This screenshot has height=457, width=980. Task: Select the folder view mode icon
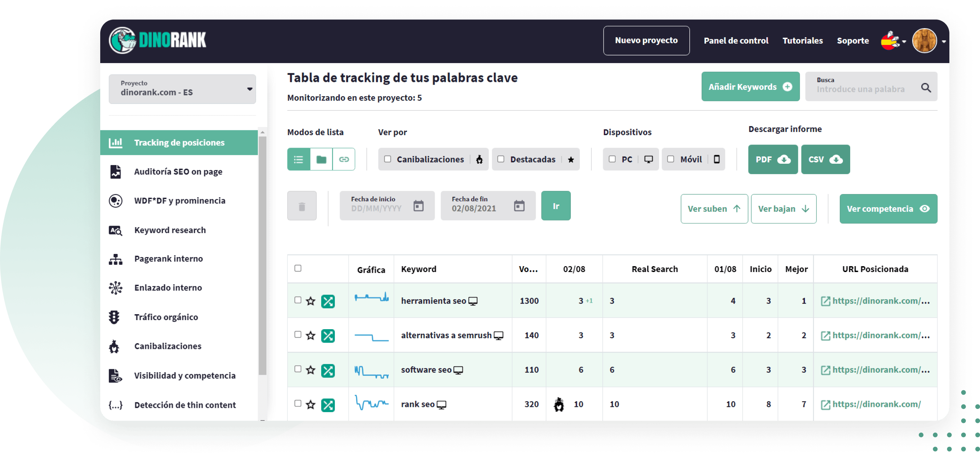point(322,159)
